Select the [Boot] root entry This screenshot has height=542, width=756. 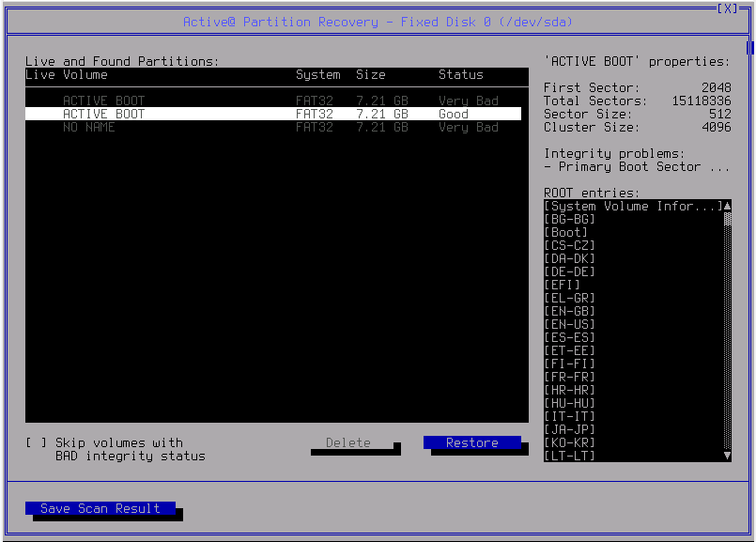tap(565, 232)
